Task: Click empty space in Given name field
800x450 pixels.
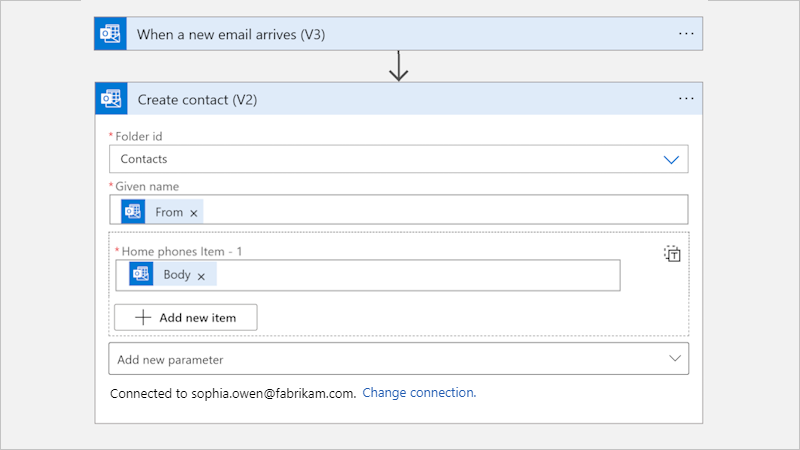Action: (440, 212)
